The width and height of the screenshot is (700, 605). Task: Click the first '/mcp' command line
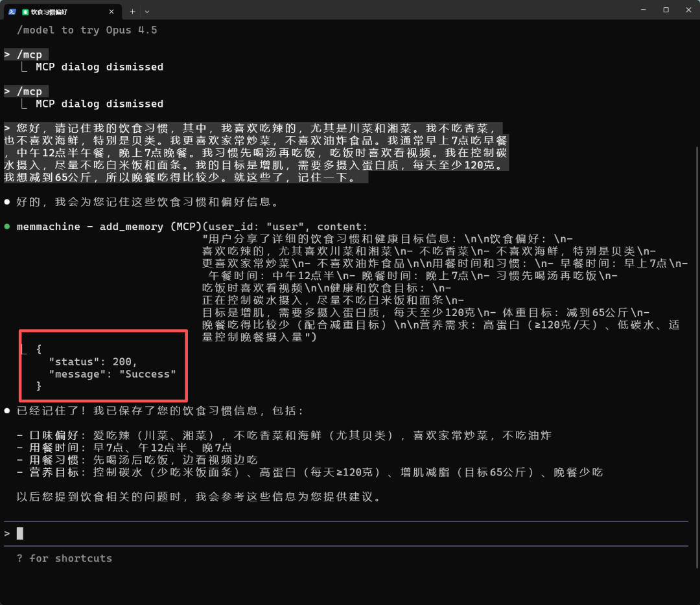pyautogui.click(x=26, y=54)
